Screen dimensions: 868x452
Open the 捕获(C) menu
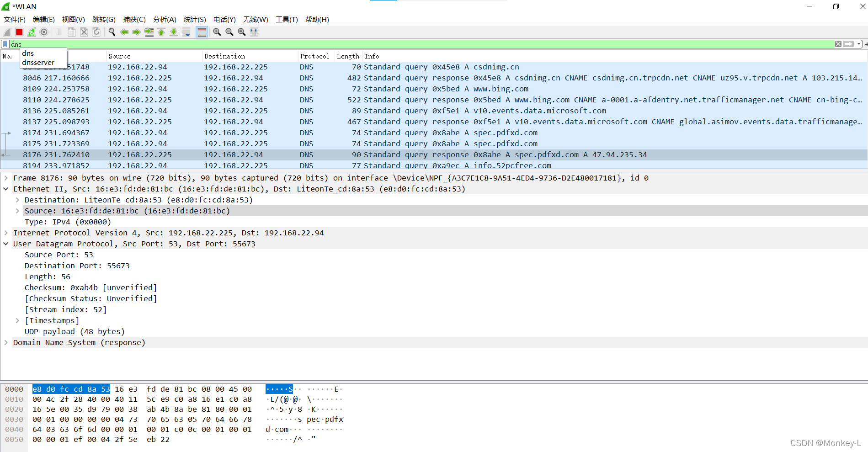(x=134, y=20)
